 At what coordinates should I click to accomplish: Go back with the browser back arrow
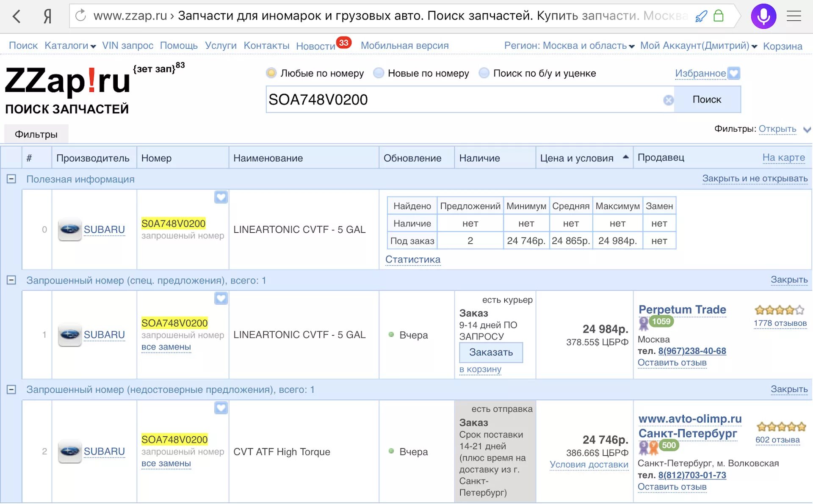coord(17,17)
